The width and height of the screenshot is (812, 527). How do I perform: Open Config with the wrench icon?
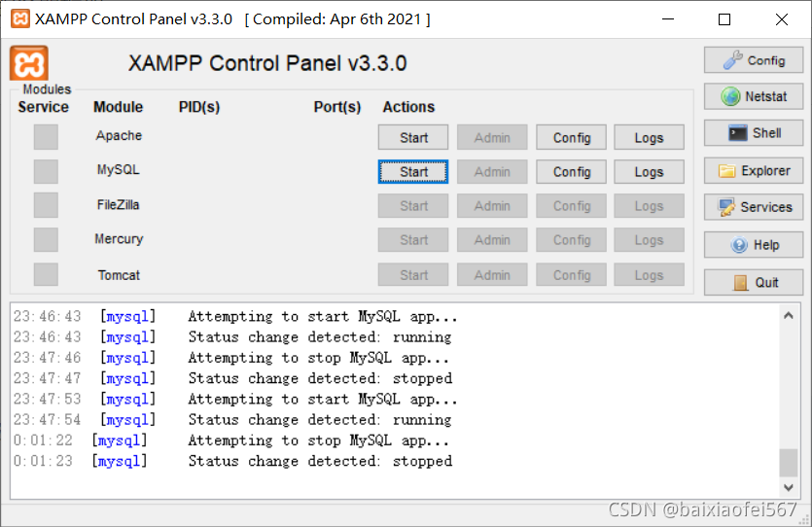[x=754, y=60]
